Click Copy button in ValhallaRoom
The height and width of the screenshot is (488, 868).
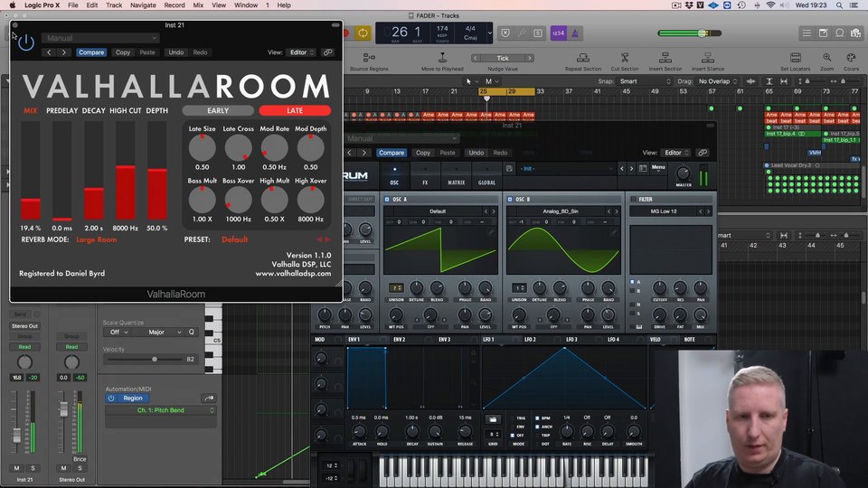[123, 52]
